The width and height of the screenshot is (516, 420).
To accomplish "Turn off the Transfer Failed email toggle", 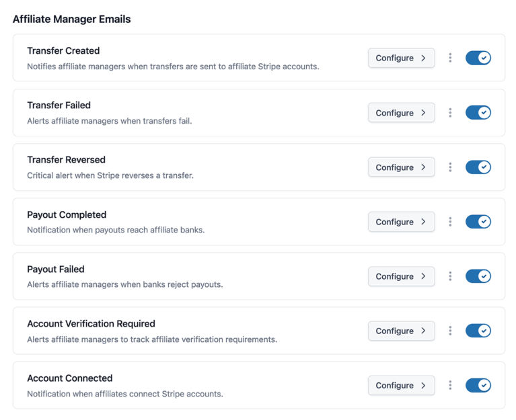I will coord(478,112).
